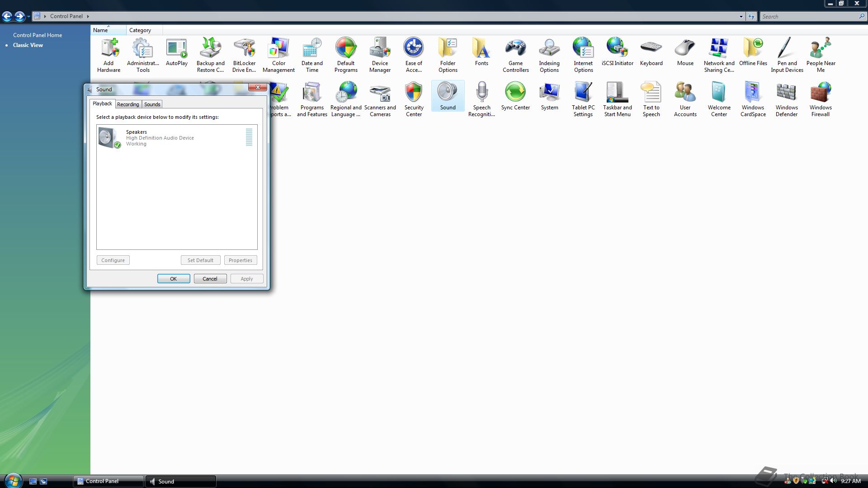Open Windows Firewall
Viewport: 868px width, 488px height.
pyautogui.click(x=821, y=99)
